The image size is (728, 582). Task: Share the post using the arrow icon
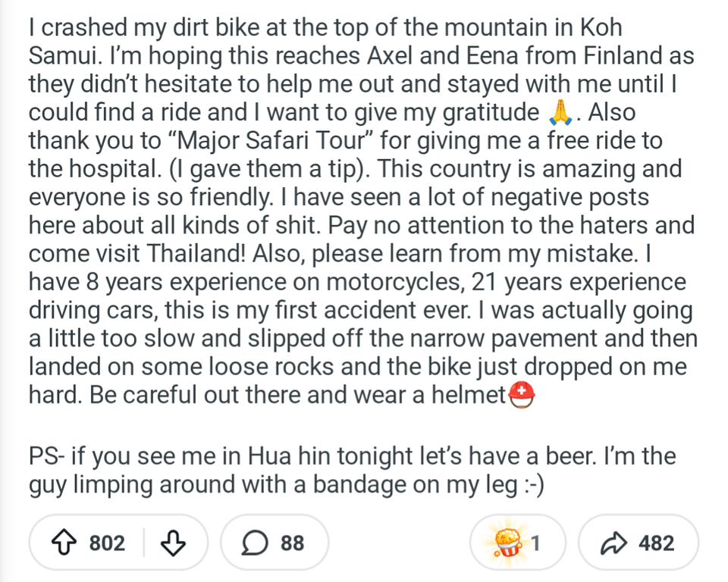(x=612, y=543)
